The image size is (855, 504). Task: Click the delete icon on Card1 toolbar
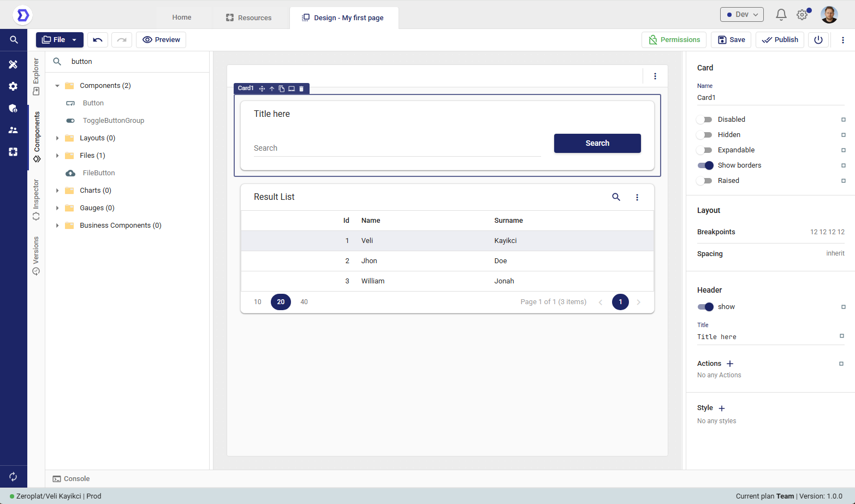(301, 88)
